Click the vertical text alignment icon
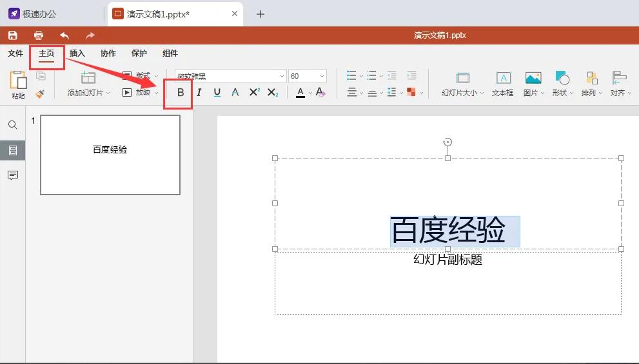Viewport: 639px width, 364px height. point(371,93)
